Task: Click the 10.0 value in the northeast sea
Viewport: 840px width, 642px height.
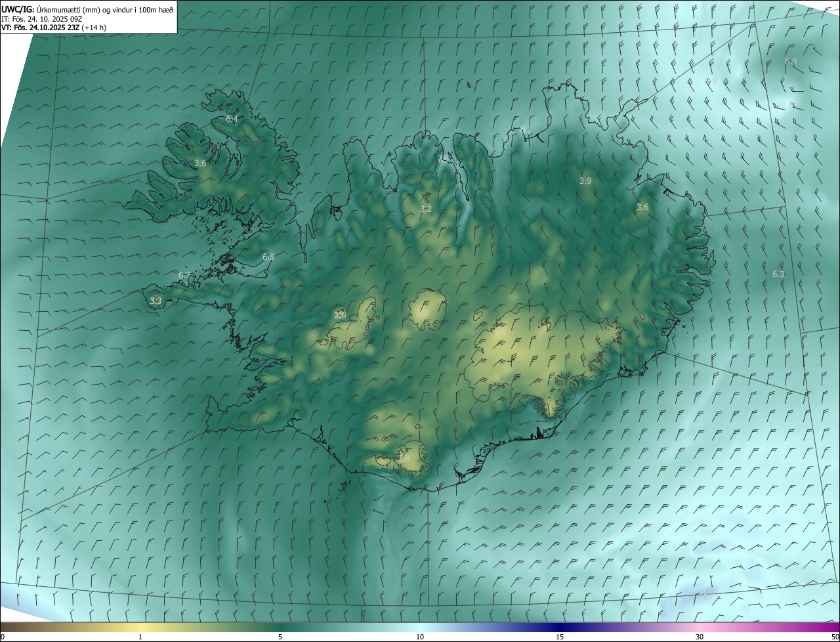Action: pyautogui.click(x=786, y=105)
